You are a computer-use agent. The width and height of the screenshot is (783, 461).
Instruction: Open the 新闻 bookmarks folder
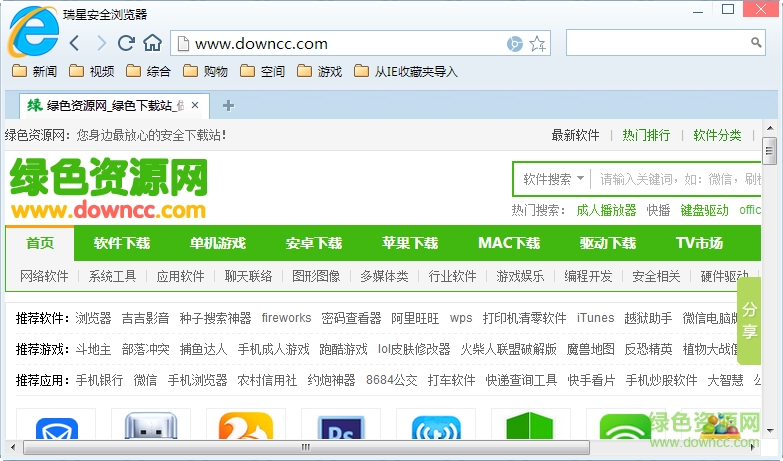coord(35,71)
